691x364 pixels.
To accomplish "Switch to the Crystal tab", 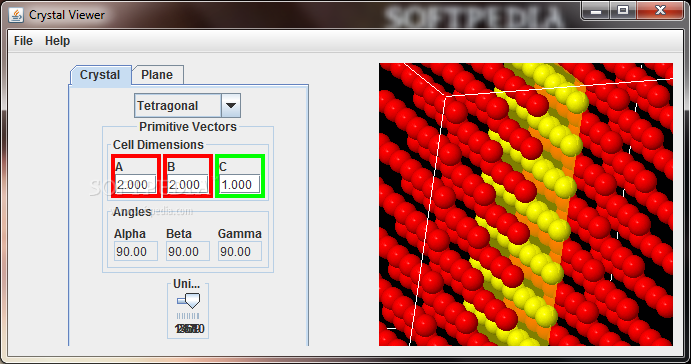I will point(100,75).
